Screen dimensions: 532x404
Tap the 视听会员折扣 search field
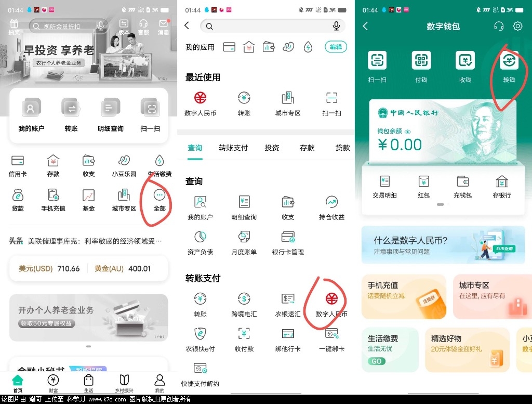pyautogui.click(x=68, y=26)
